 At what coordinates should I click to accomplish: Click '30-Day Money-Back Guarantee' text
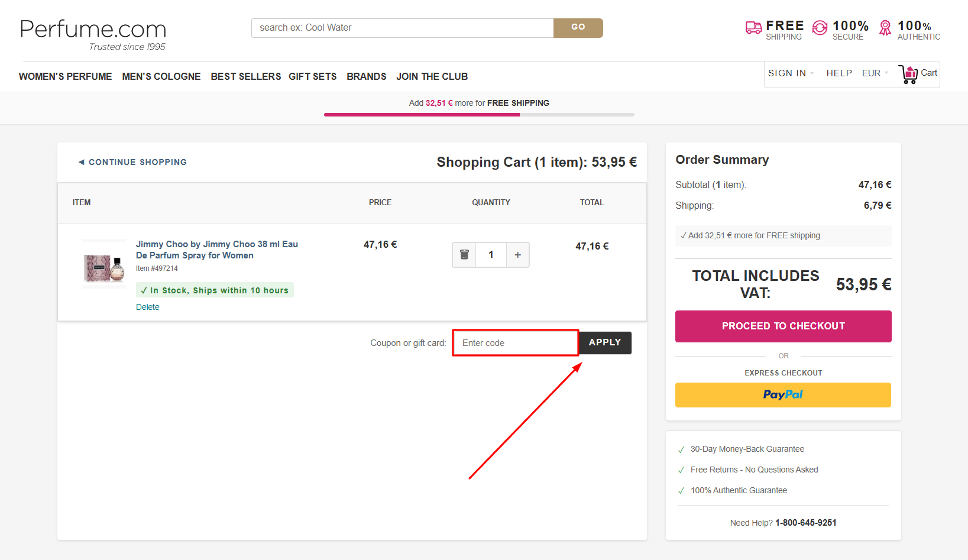pyautogui.click(x=747, y=449)
